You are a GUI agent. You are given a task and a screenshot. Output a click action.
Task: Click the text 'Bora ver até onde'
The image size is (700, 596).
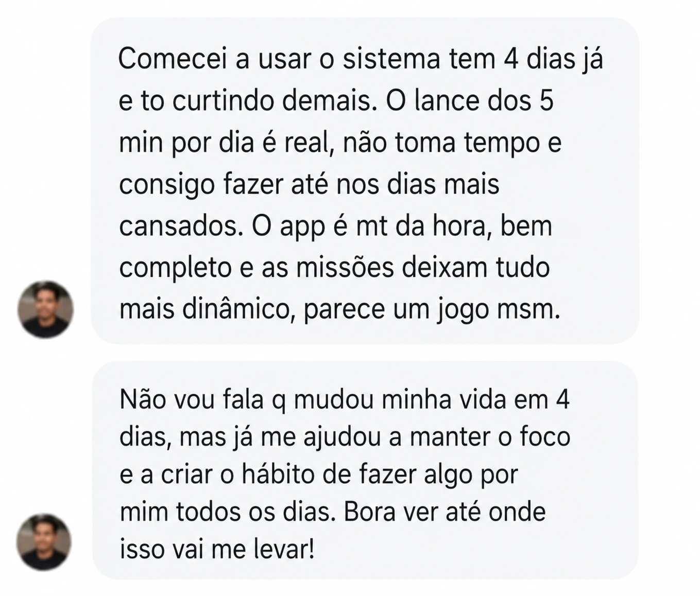(x=444, y=512)
